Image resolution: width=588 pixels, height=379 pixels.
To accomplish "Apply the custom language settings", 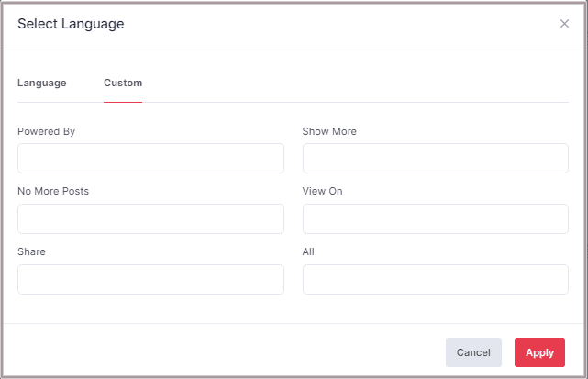I will click(539, 352).
